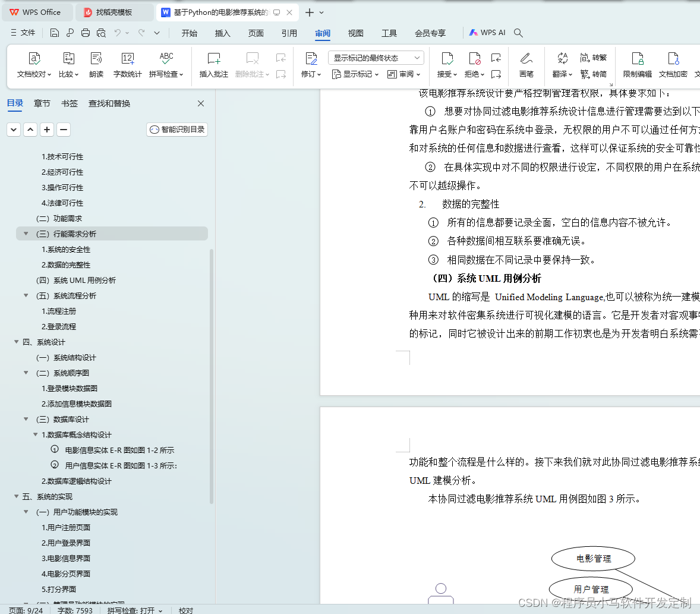The image size is (700, 614).
Task: Collapse the (三) 数据库设计 tree branch
Action: pos(26,419)
